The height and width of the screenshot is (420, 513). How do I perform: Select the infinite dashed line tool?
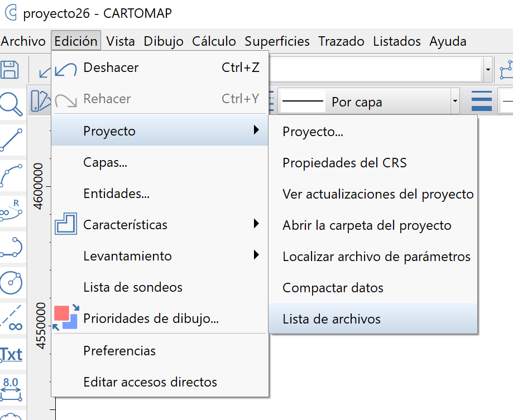coord(12,317)
